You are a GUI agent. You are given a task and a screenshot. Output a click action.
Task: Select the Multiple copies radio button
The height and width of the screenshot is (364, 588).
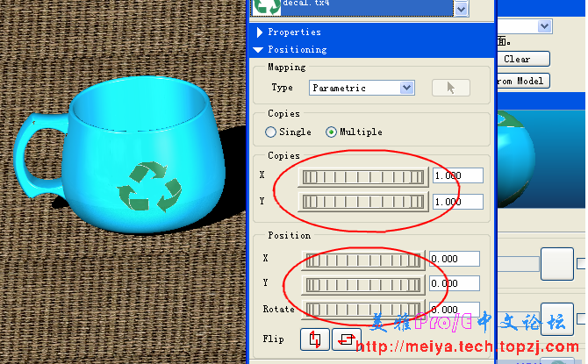coord(331,132)
